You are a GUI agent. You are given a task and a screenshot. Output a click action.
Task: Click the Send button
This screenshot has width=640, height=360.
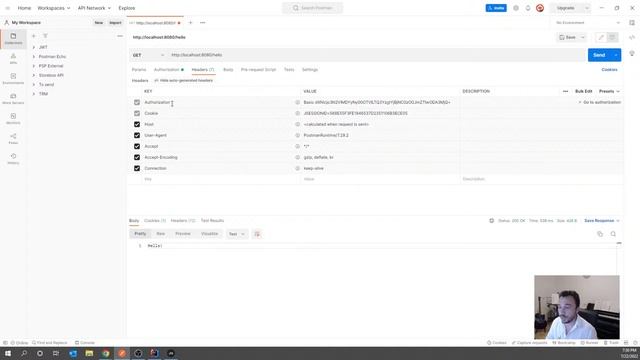pos(599,55)
